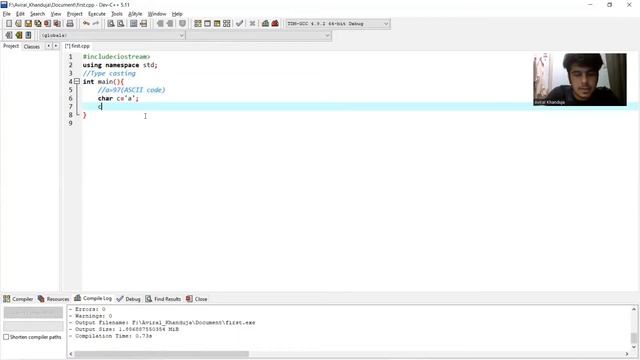Collapse the main() code fold at line 4
The height and width of the screenshot is (360, 640).
(77, 82)
